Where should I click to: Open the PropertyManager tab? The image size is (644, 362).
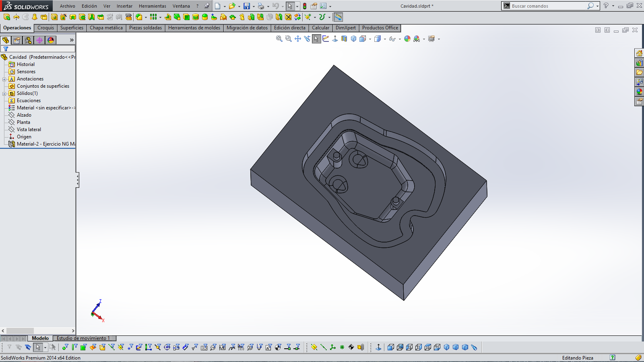(x=17, y=40)
